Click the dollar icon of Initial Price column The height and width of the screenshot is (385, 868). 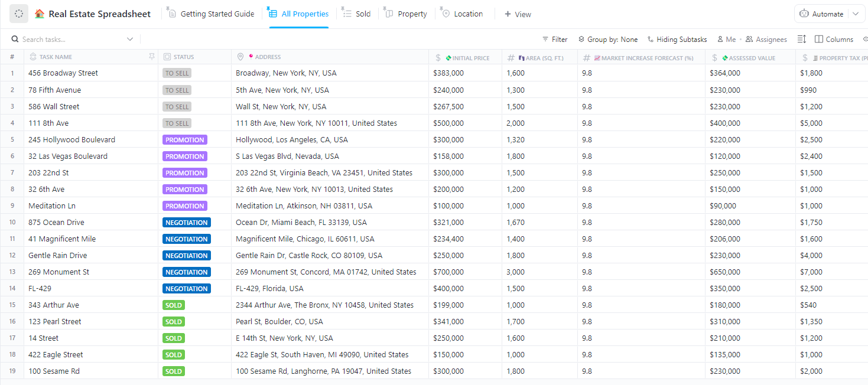(438, 58)
